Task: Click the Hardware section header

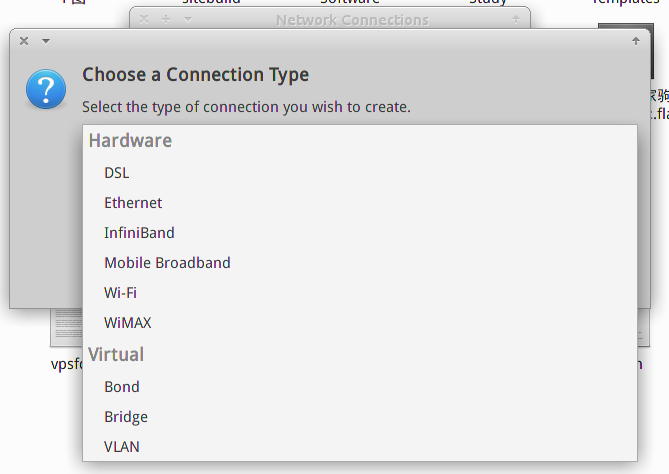Action: tap(130, 141)
